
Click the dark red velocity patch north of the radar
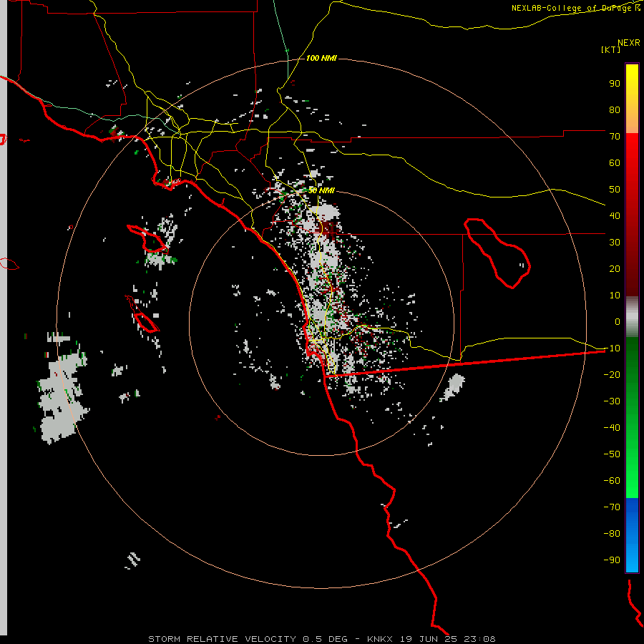[x=327, y=228]
